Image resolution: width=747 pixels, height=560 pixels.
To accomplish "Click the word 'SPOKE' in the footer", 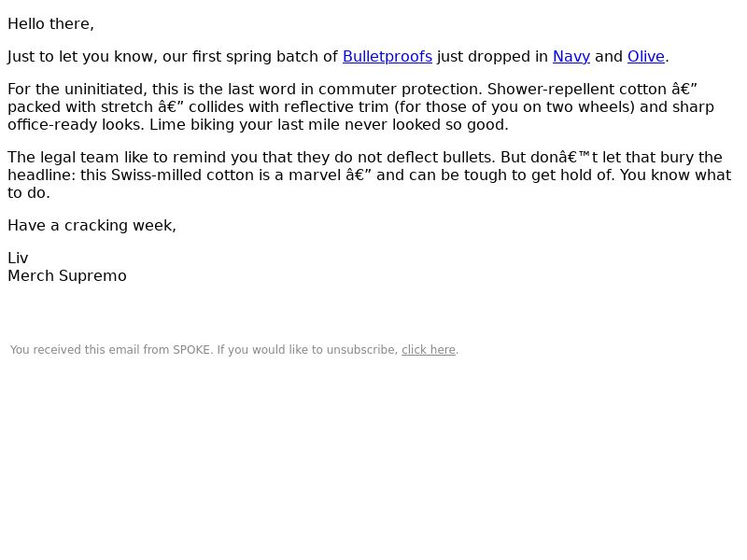I will (x=191, y=350).
